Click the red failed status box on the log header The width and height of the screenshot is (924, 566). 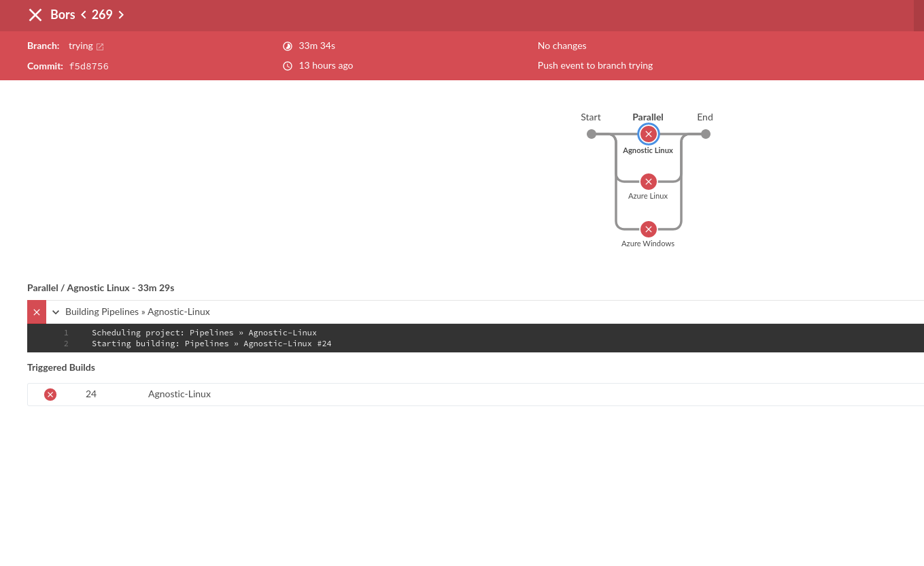pyautogui.click(x=37, y=312)
